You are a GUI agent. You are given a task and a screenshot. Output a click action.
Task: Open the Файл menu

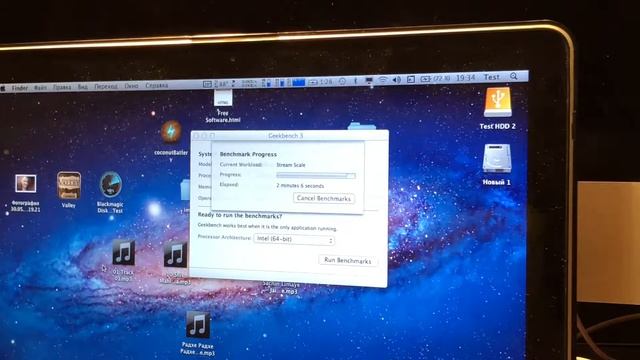(x=40, y=87)
